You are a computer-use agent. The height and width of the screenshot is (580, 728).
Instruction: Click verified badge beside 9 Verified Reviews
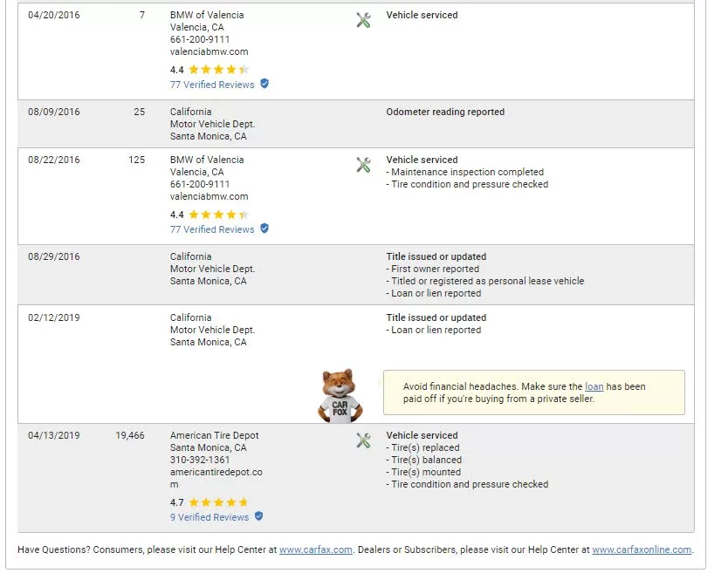coord(258,516)
